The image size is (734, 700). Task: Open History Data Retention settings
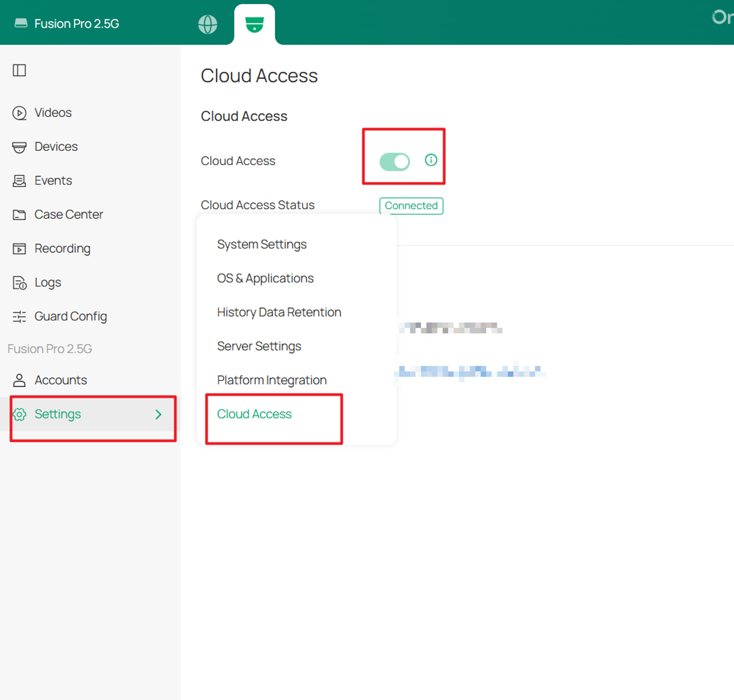pos(279,312)
